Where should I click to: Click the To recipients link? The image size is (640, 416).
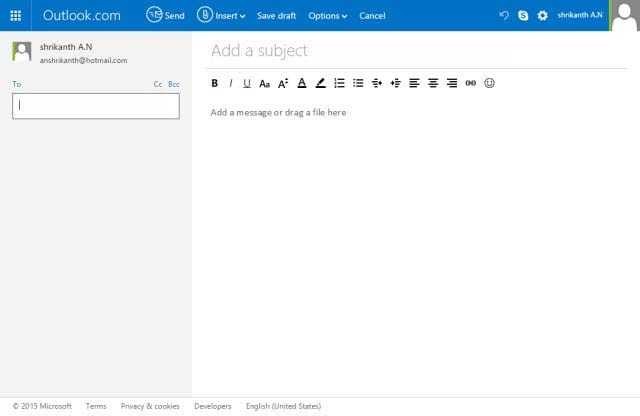tap(17, 84)
